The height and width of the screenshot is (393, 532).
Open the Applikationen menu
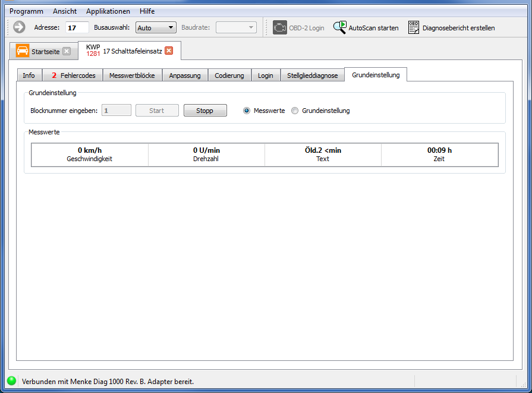(x=108, y=11)
